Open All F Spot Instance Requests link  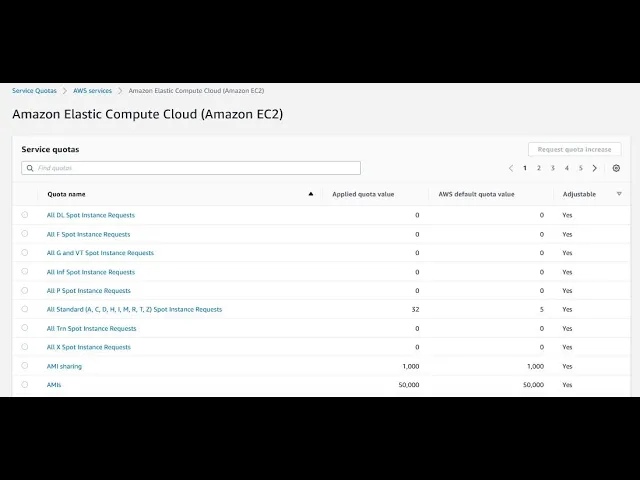pyautogui.click(x=88, y=234)
